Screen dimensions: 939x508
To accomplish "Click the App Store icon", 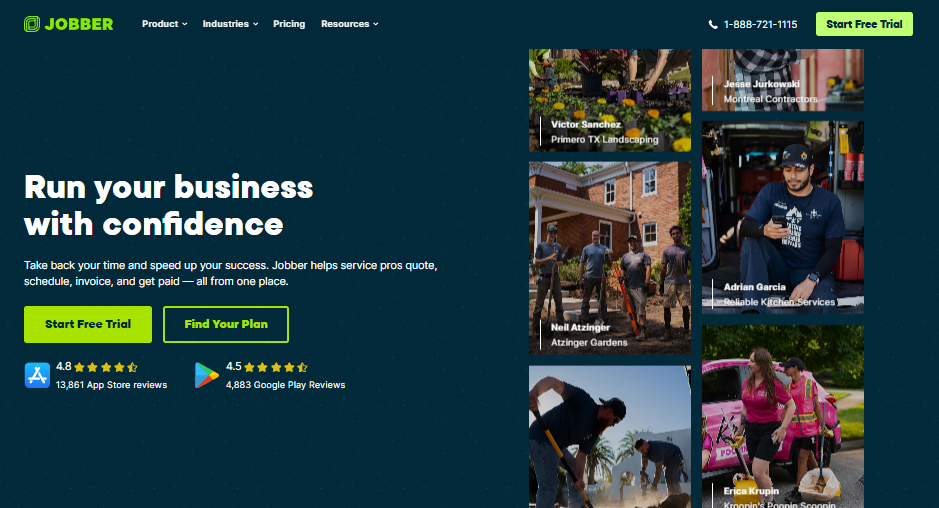I will point(37,376).
